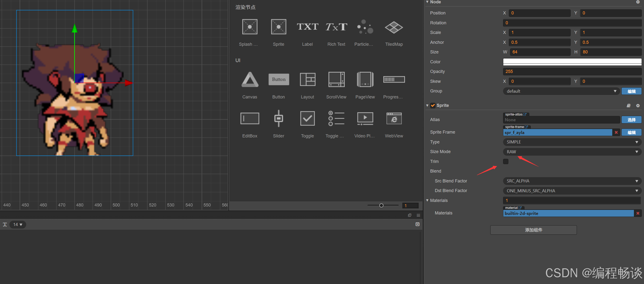Choose the EditBox UI icon
Viewport: 644px width, 284px height.
250,118
